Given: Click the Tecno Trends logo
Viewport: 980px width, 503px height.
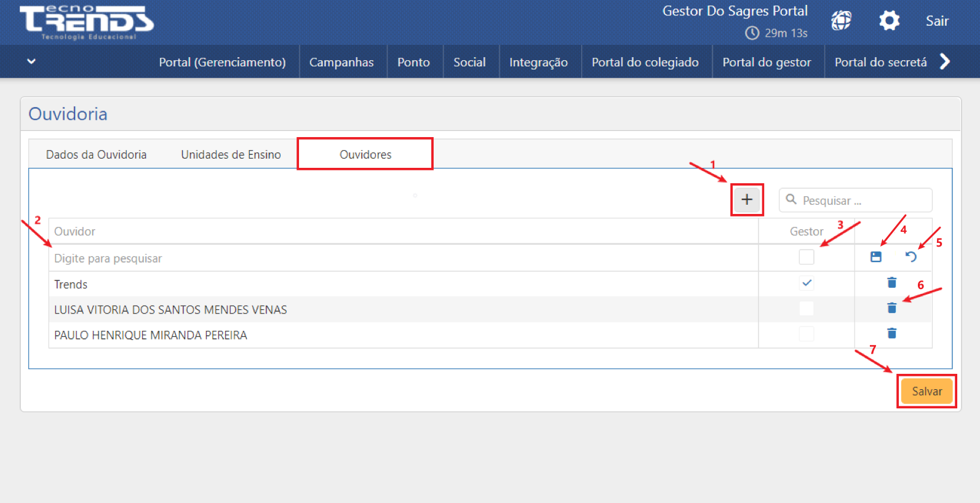Looking at the screenshot, I should click(87, 22).
